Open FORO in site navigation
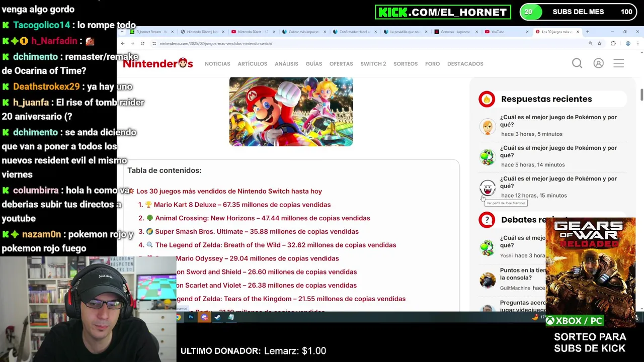Viewport: 644px width, 362px height. pos(432,64)
